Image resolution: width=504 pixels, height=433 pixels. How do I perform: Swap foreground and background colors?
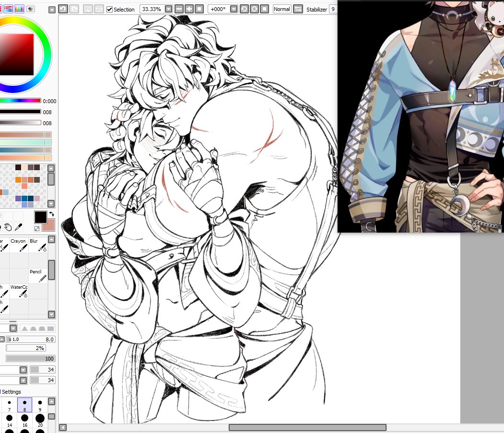(x=51, y=214)
